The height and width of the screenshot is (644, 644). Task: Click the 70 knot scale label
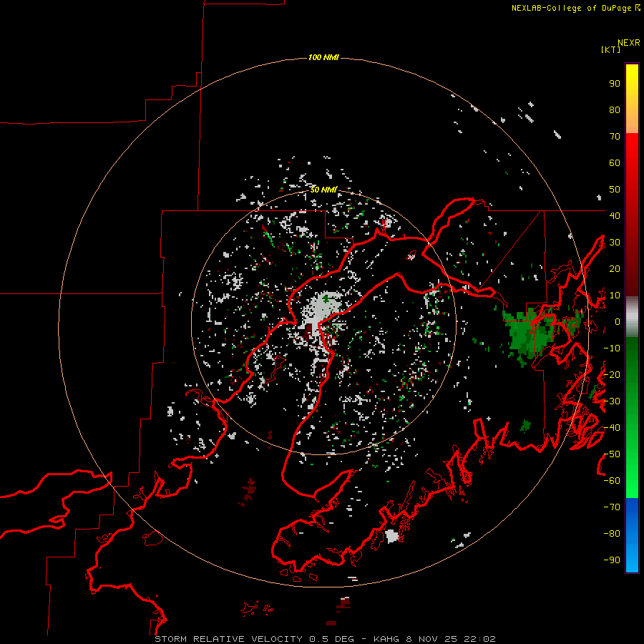615,137
